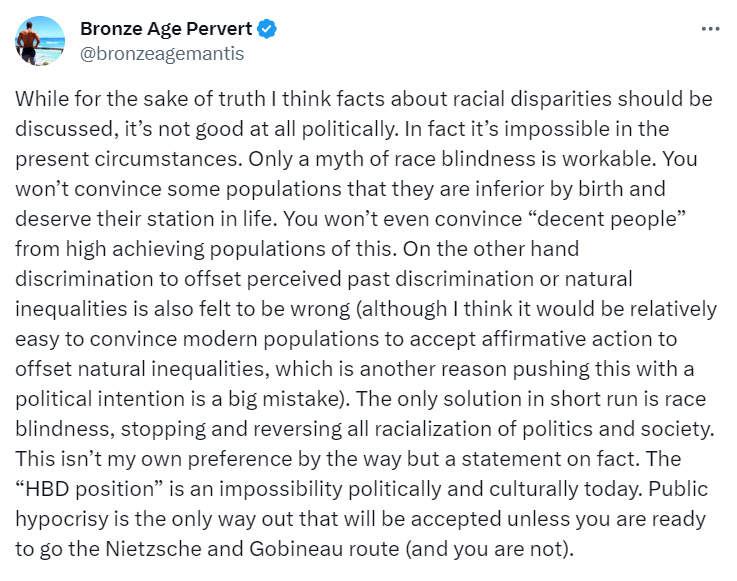Click the blue verified checkmark badge
Screen dimensions: 737x581
267,29
